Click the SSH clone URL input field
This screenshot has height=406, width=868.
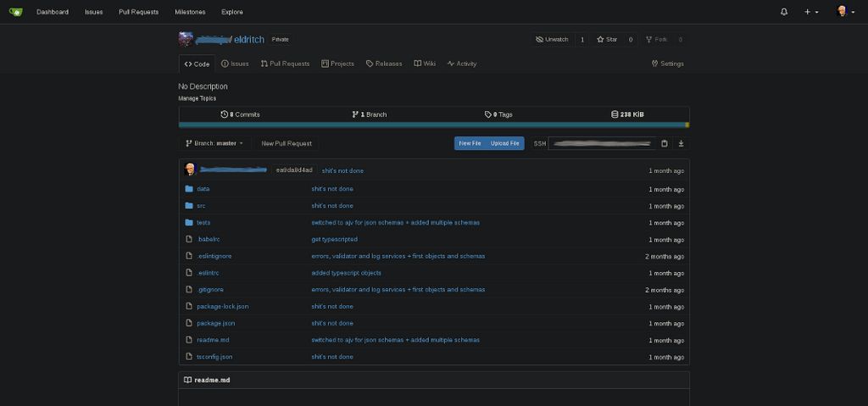point(602,143)
